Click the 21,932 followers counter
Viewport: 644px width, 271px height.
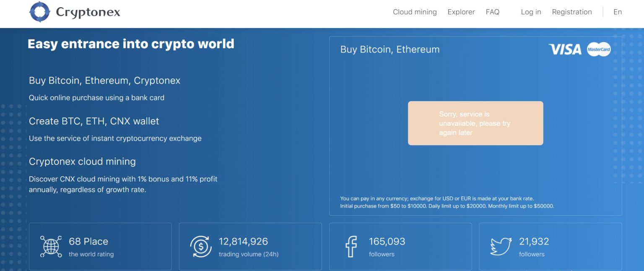[x=535, y=241]
